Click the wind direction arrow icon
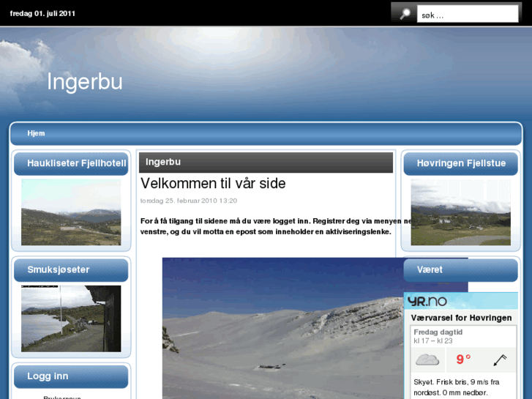 (x=500, y=360)
